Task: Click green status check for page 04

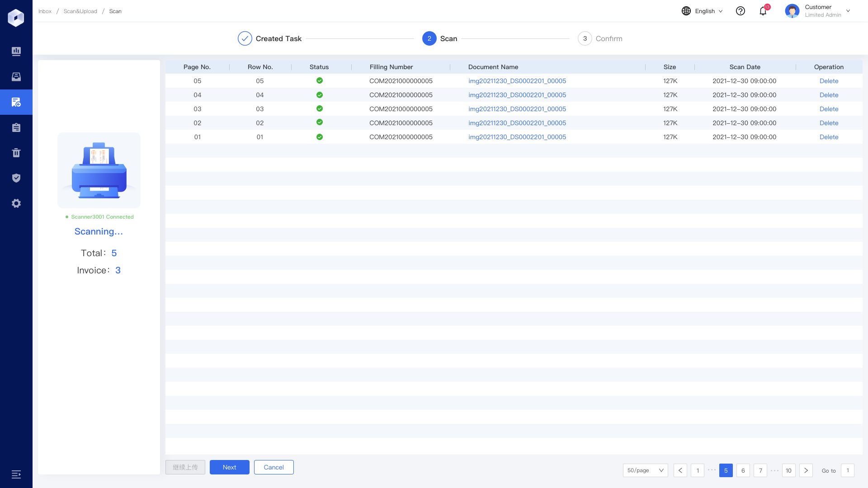Action: point(320,95)
